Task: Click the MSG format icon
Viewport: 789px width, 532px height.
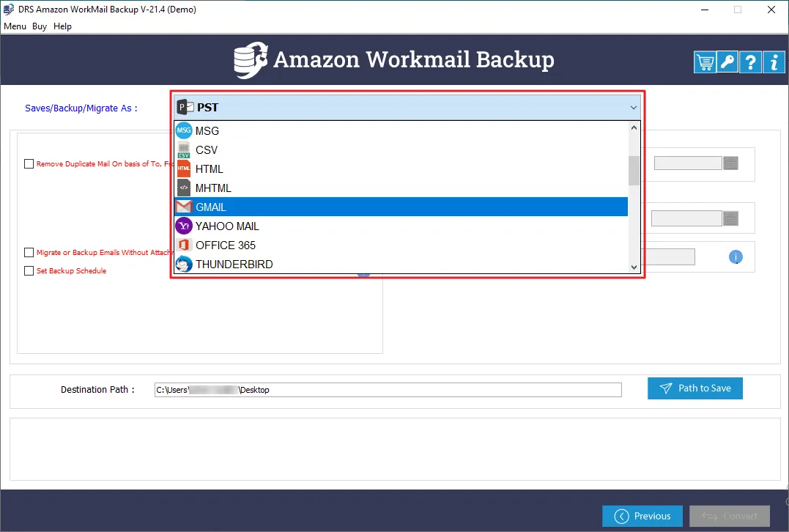Action: coord(184,130)
